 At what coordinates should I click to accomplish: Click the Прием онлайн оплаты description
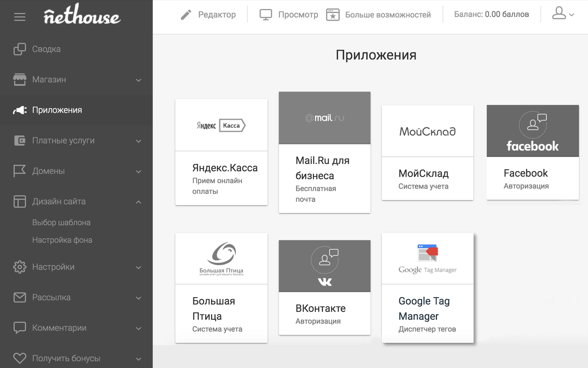click(x=217, y=186)
